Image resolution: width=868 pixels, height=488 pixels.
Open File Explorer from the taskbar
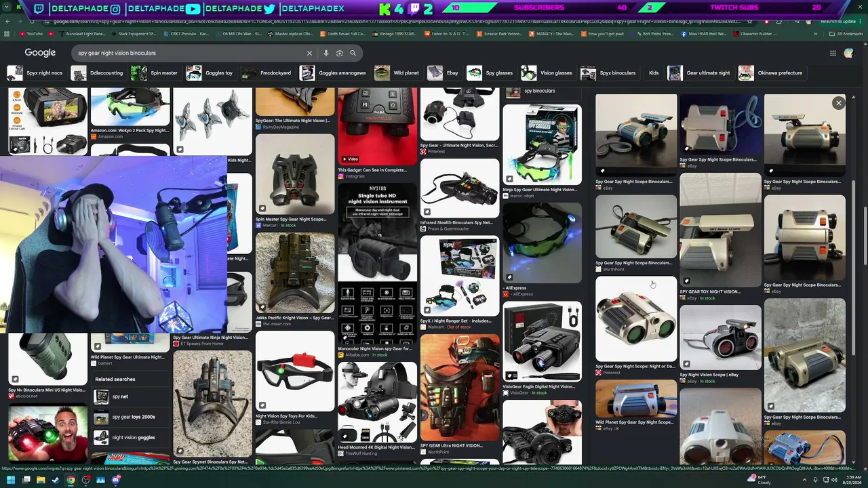(x=41, y=481)
